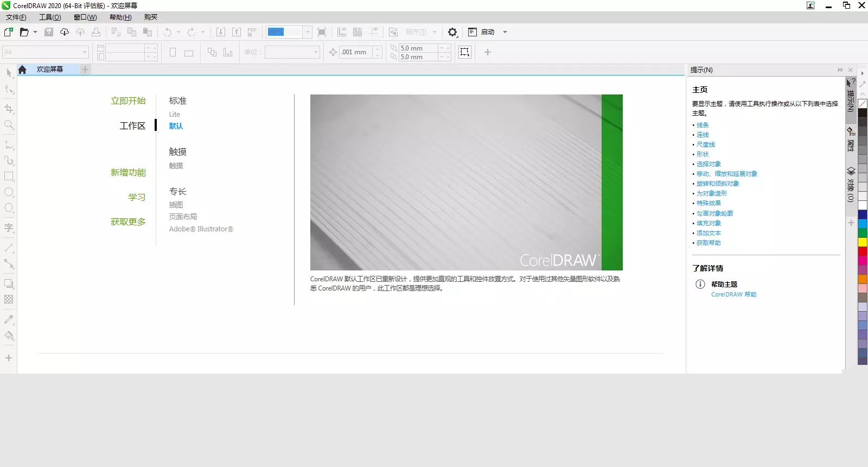Select the Polygon tool
The height and width of the screenshot is (467, 868).
coord(9,208)
